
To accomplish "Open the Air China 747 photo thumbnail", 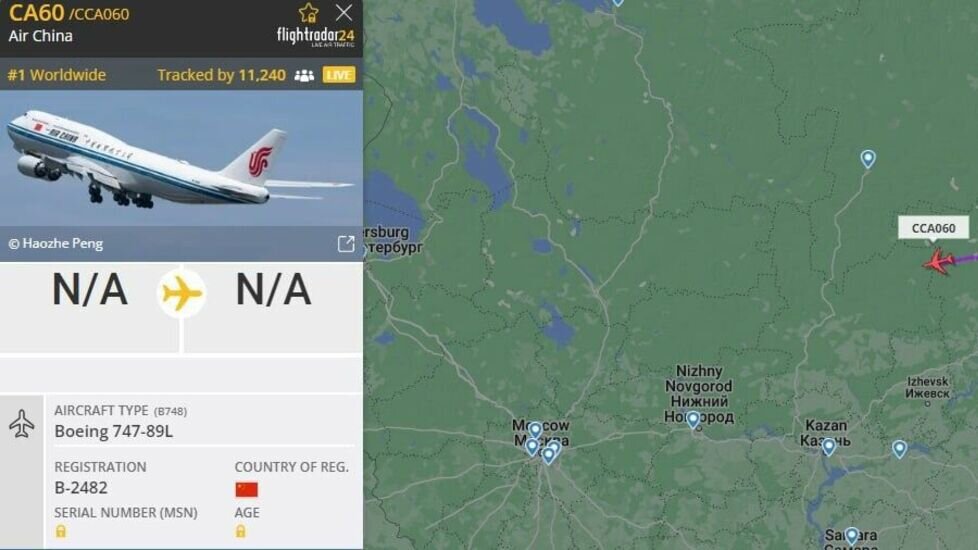I will point(181,158).
